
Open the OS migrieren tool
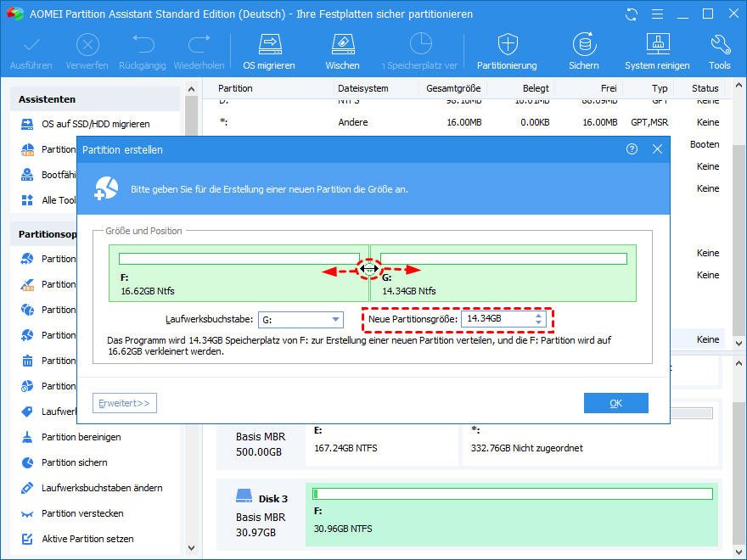coord(269,52)
